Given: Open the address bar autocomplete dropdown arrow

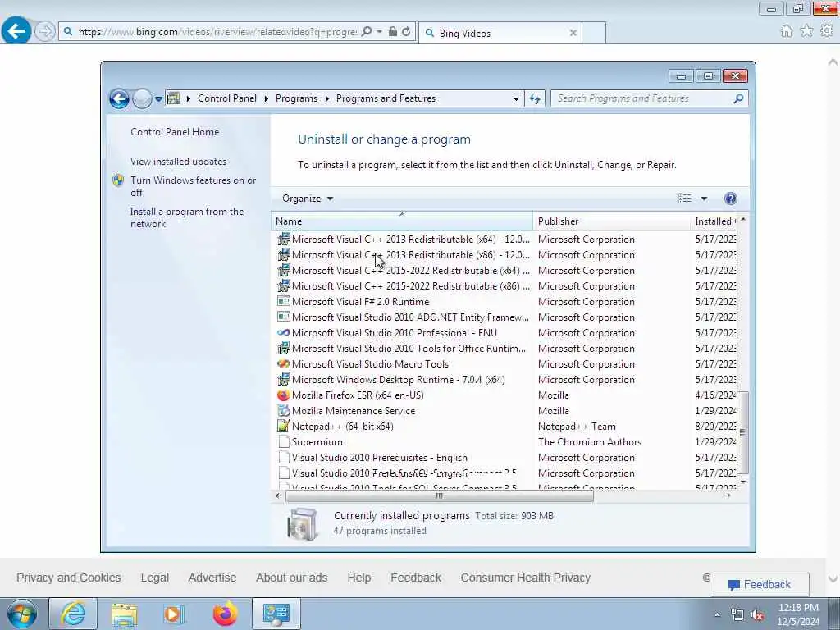Looking at the screenshot, I should (x=379, y=32).
